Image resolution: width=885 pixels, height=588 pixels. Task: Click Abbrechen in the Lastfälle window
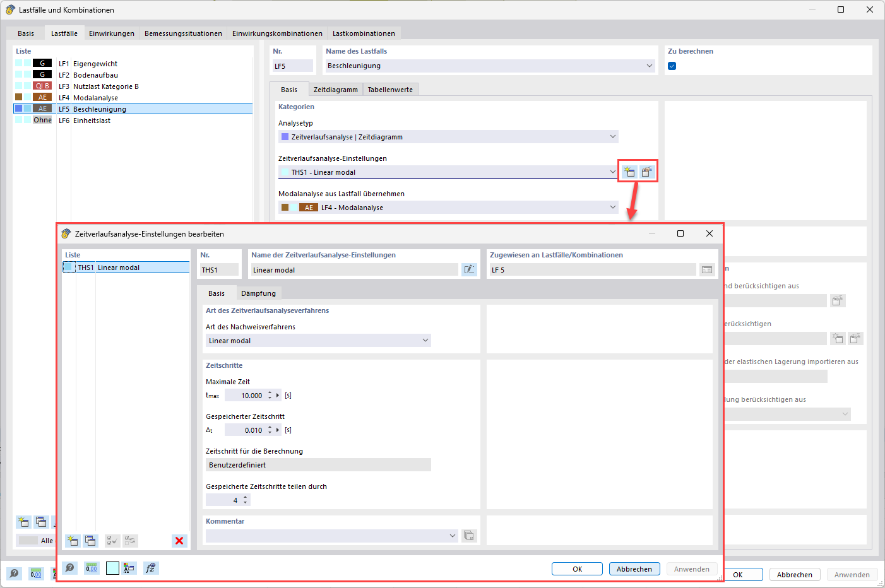(x=795, y=575)
